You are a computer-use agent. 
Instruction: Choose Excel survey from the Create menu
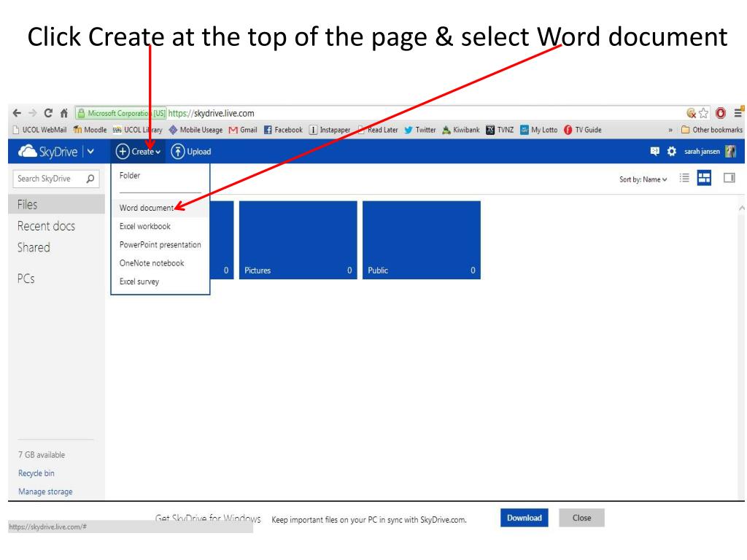(x=160, y=282)
